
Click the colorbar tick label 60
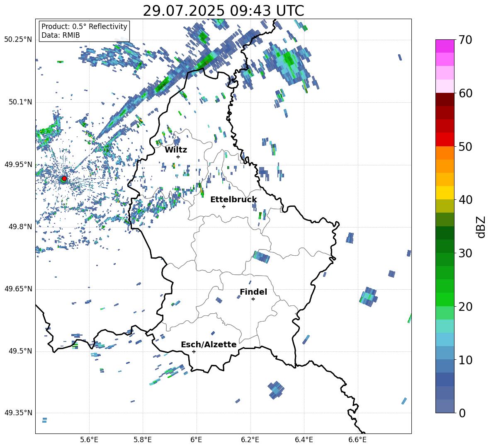click(x=465, y=93)
